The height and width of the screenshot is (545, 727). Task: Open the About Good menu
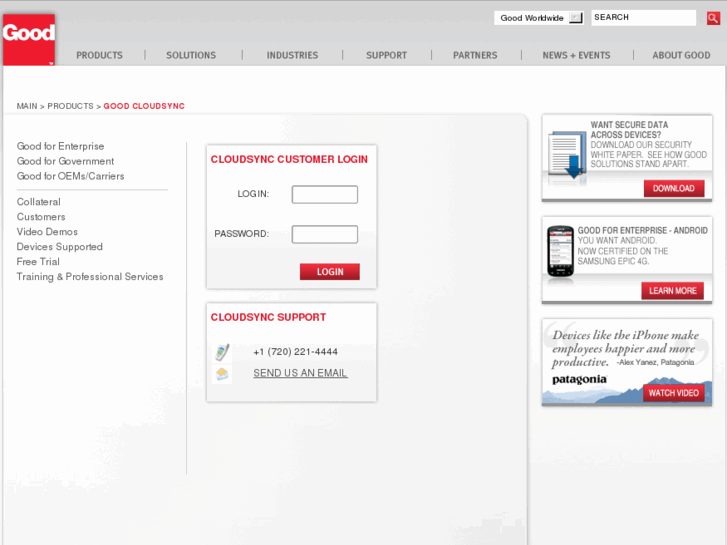point(681,55)
